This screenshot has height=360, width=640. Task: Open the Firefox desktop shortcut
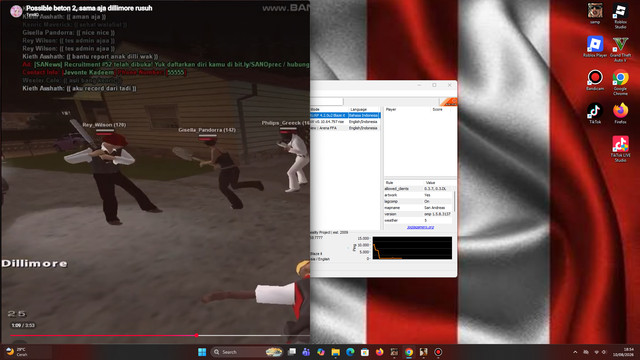pyautogui.click(x=620, y=113)
